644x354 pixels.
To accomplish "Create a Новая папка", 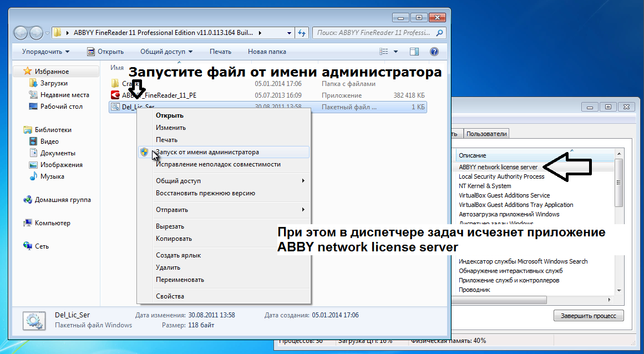I will tap(267, 52).
